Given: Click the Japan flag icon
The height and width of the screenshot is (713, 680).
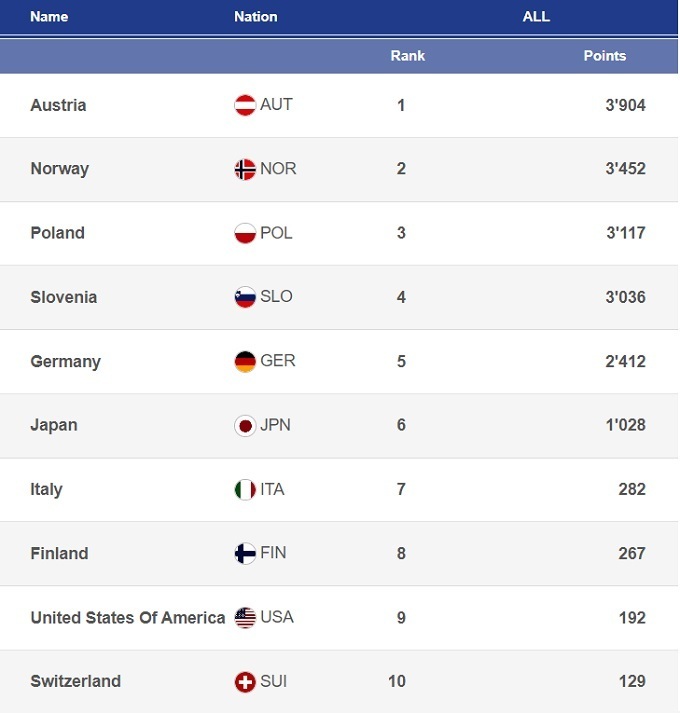Looking at the screenshot, I should pyautogui.click(x=245, y=425).
